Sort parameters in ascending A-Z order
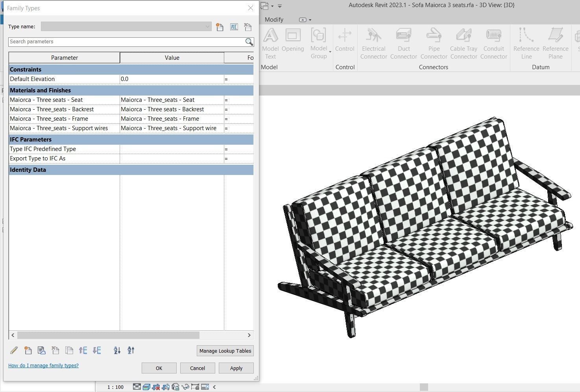Viewport: 580px width, 392px height. click(117, 350)
